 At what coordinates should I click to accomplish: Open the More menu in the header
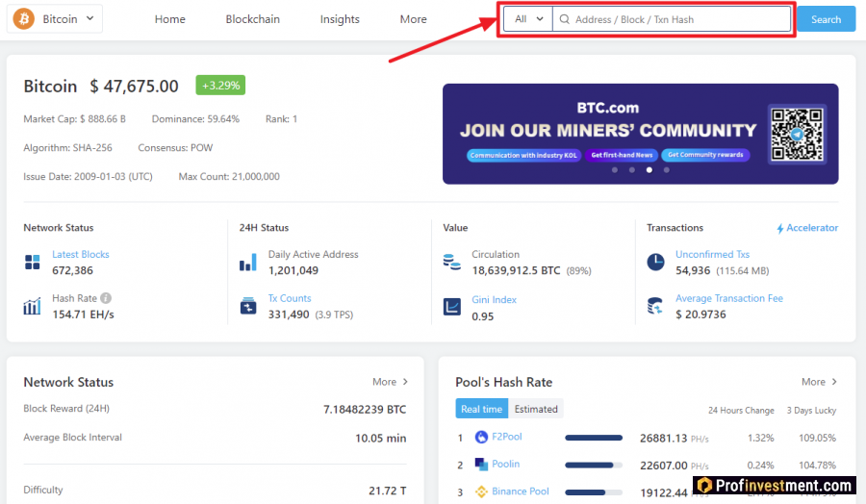click(413, 19)
